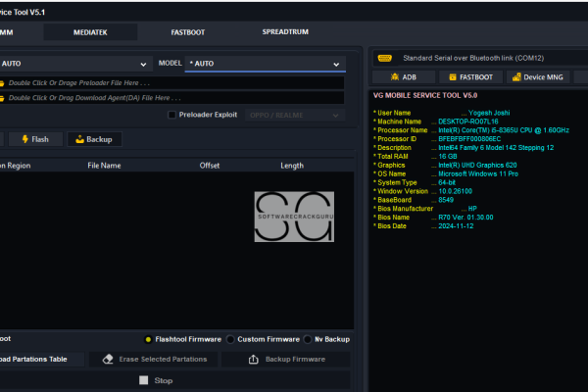The height and width of the screenshot is (392, 588).
Task: Click the VG MOBILE SERVICE TOOL V5.0 log heading
Action: pos(425,95)
